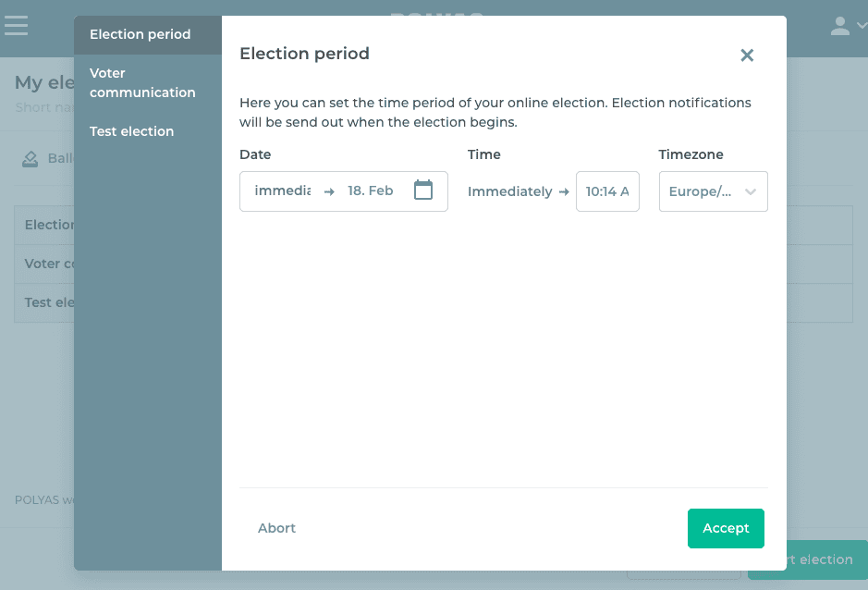Open the Test election sidebar tab
This screenshot has height=590, width=868.
pyautogui.click(x=132, y=131)
